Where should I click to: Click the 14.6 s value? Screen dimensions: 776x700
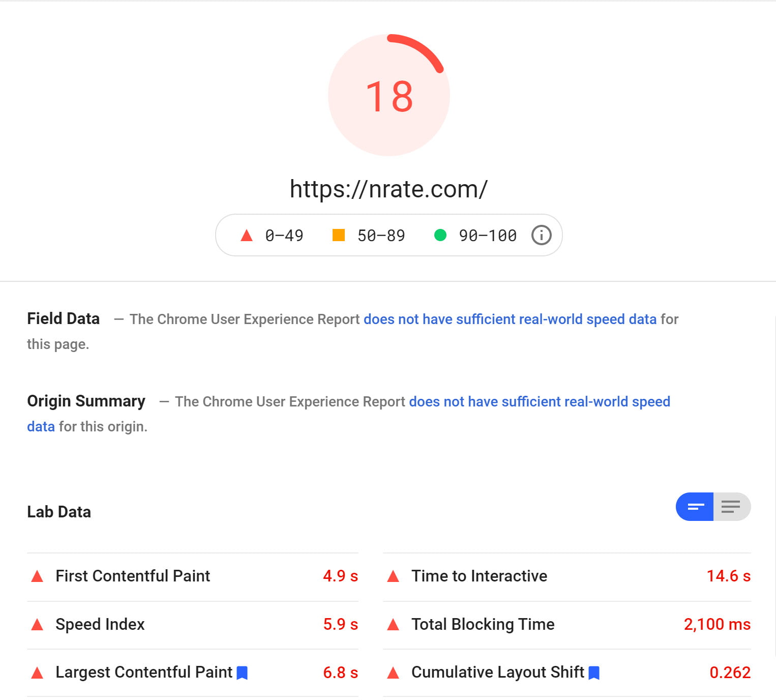click(729, 576)
